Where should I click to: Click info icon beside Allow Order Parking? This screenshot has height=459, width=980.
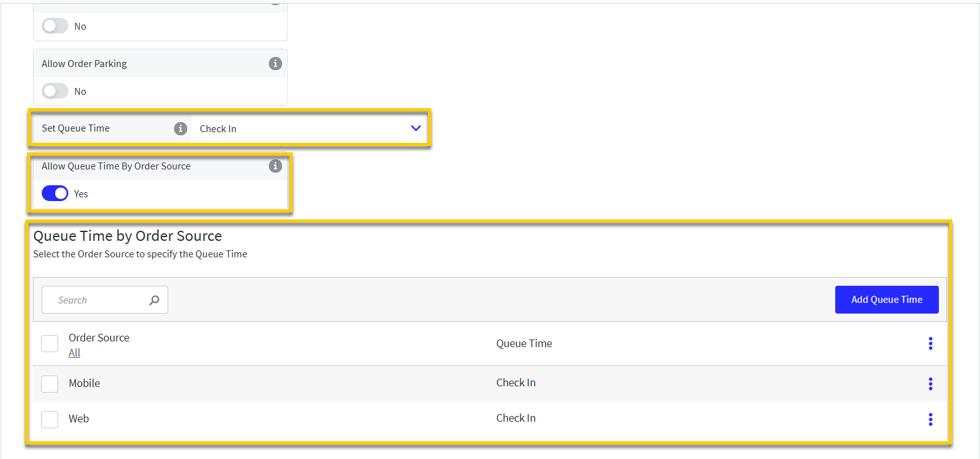(x=275, y=64)
